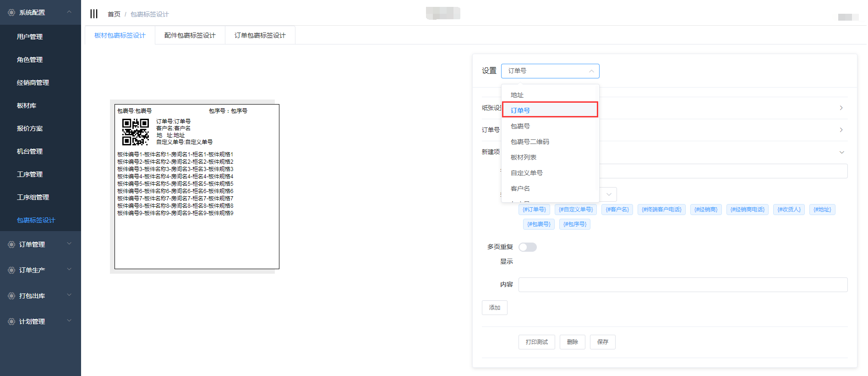Click the 保存 button
Screen dimensions: 868x376
point(602,342)
